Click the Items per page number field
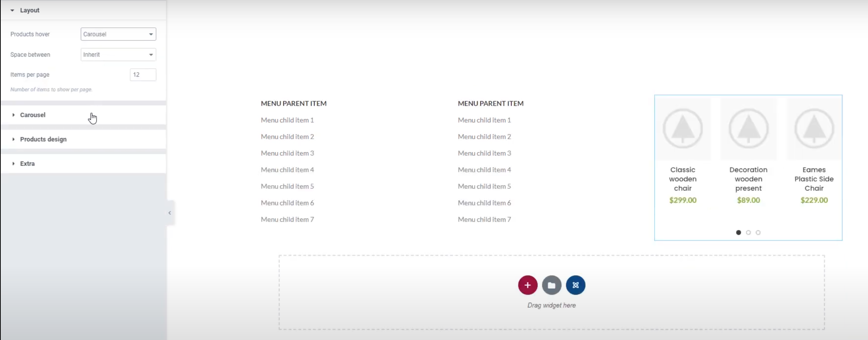Viewport: 868px width, 340px height. (143, 75)
